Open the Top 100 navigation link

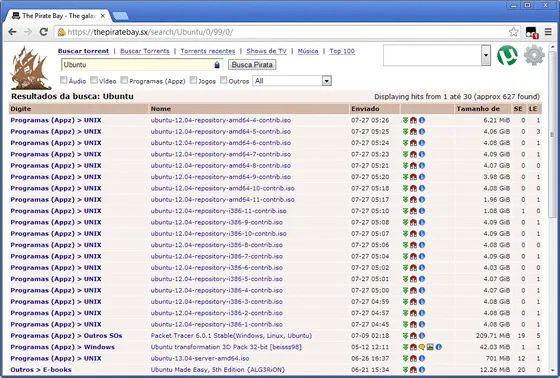point(342,51)
